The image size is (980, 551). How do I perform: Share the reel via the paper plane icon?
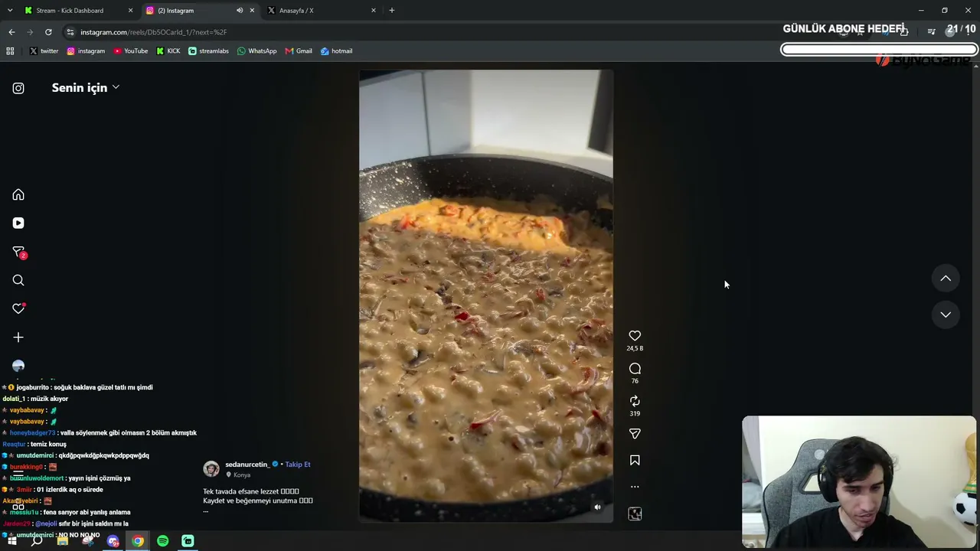635,434
